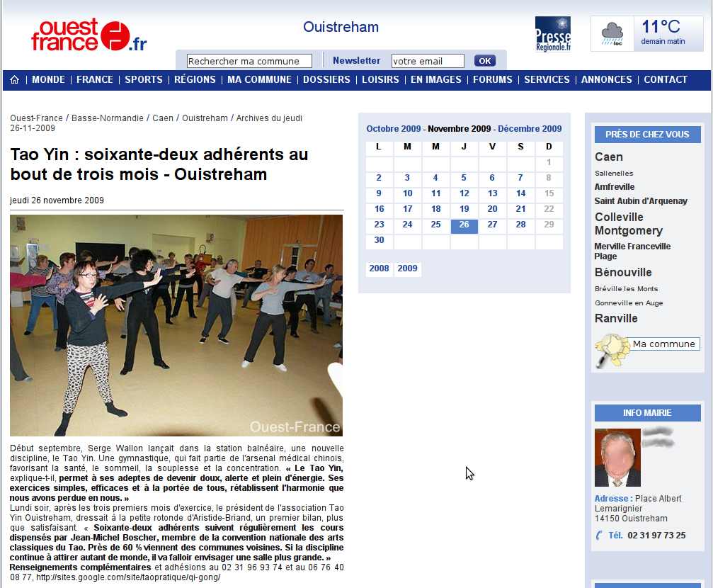Focus the votre email newsletter field
713x588 pixels.
pos(428,61)
